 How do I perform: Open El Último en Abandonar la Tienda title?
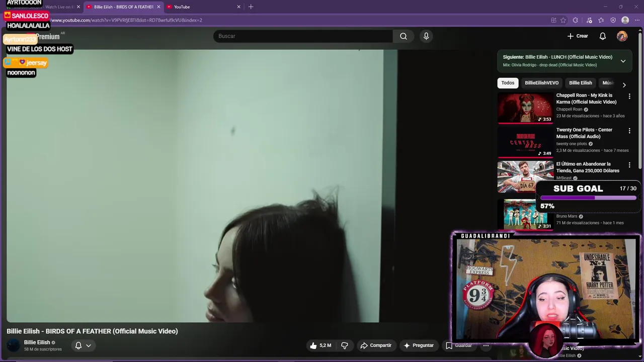pos(588,167)
